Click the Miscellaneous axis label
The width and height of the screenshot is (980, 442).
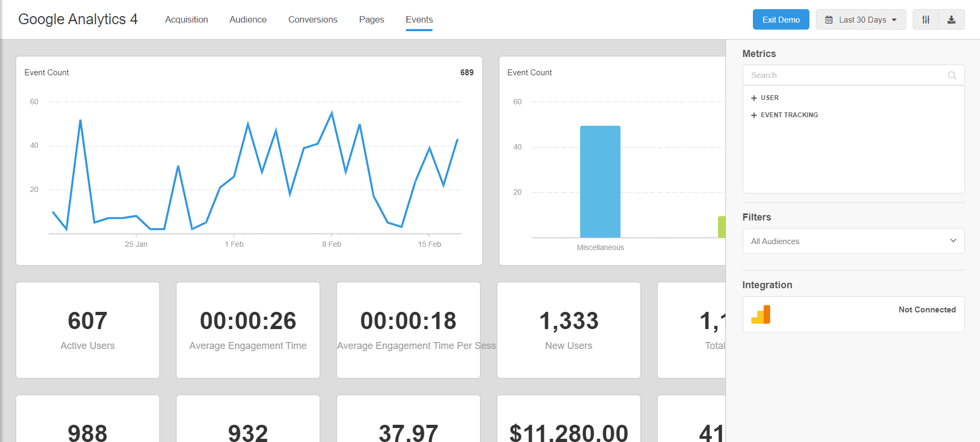point(601,247)
